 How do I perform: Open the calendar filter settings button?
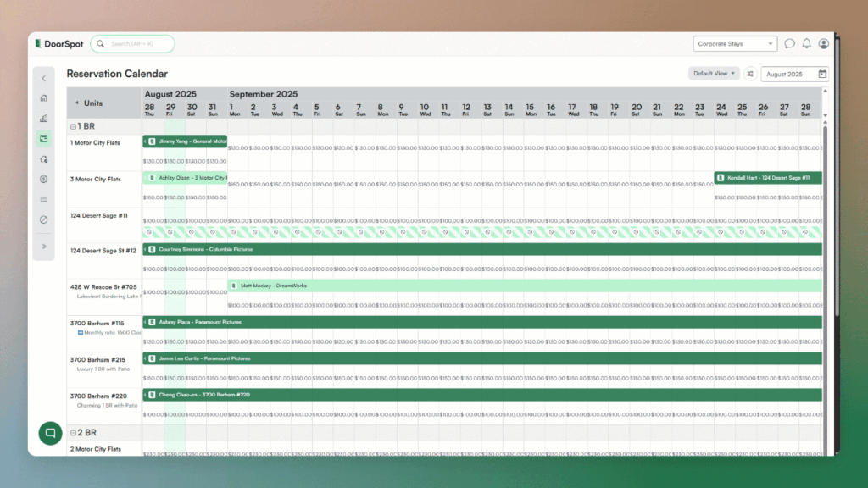tap(750, 74)
